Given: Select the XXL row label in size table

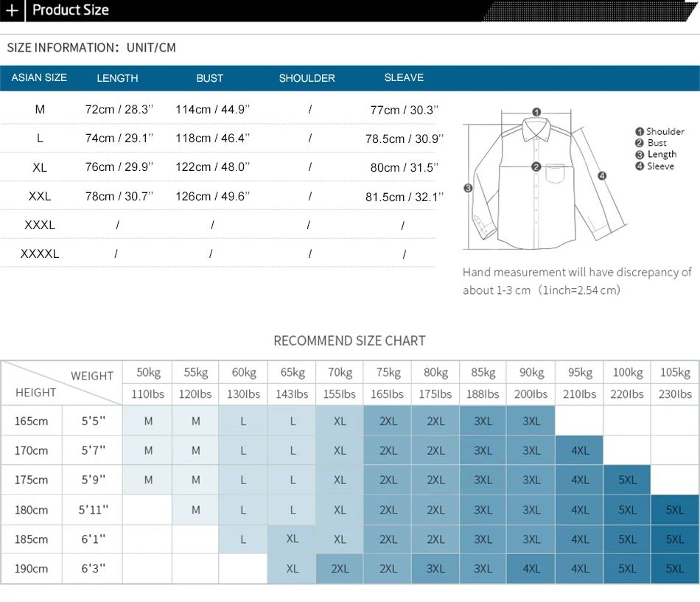Looking at the screenshot, I should click(x=40, y=197).
